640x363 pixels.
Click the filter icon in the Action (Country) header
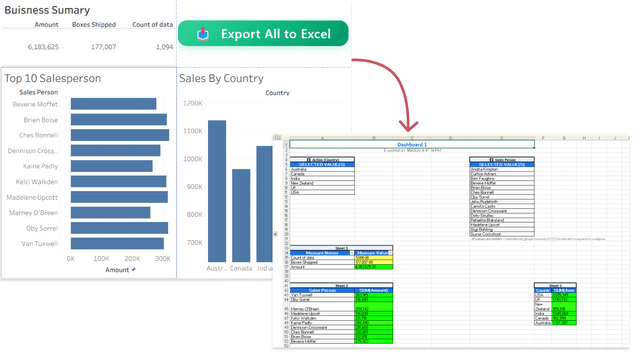[309, 160]
